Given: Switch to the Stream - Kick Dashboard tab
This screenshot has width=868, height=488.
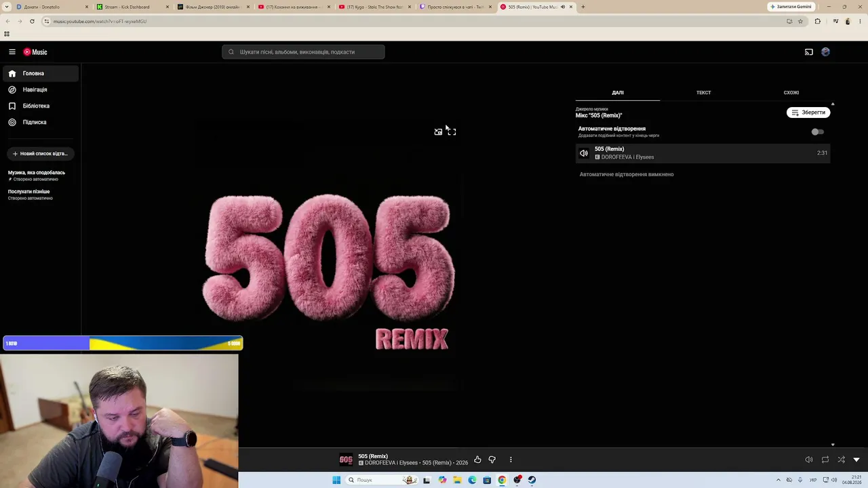Looking at the screenshot, I should click(132, 7).
